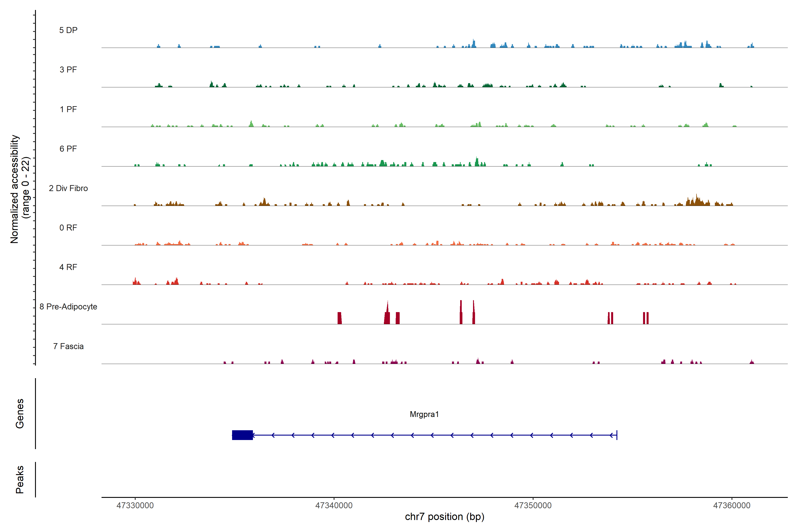Click the 47330000 axis tick label
Viewport: 798px width, 532px height.
click(135, 506)
